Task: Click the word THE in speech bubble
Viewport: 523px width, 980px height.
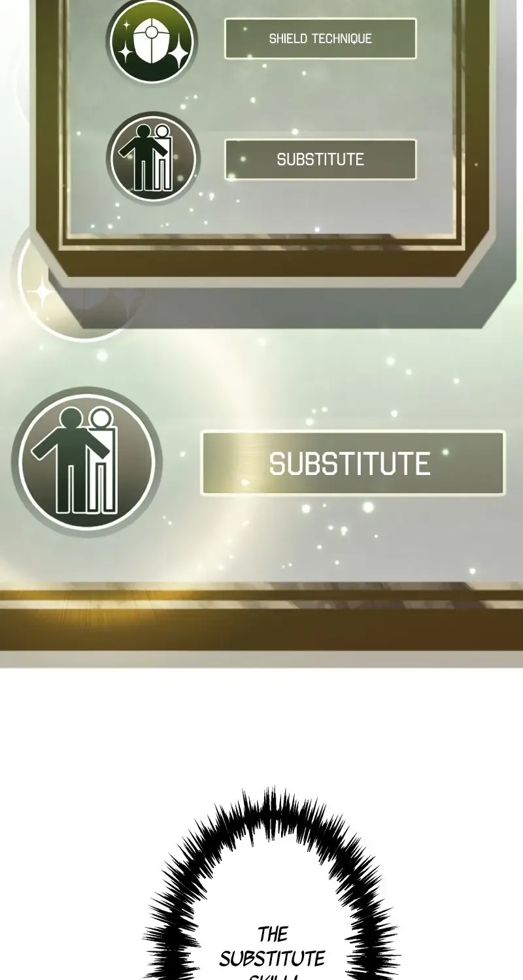Action: 273,934
